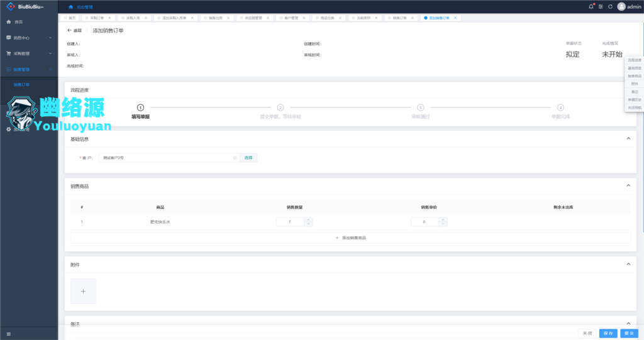
Task: Click 添加销售商品 to add a row
Action: point(350,238)
